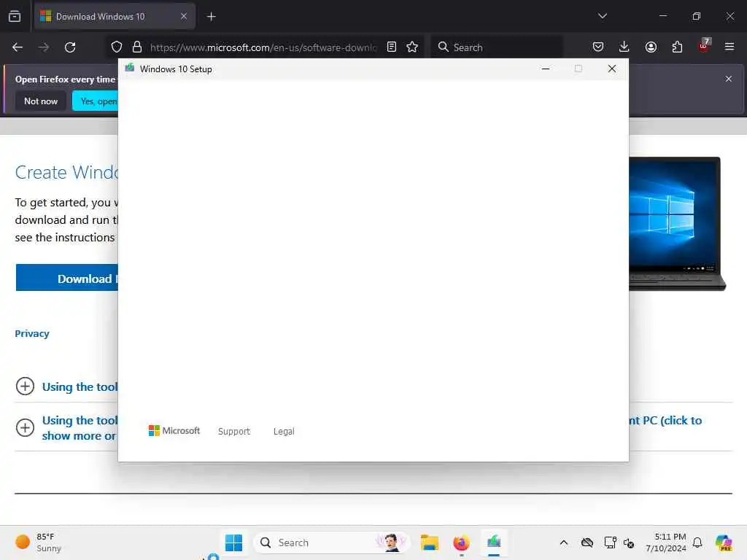
Task: Click the Firefox toolbar Search field
Action: point(497,47)
